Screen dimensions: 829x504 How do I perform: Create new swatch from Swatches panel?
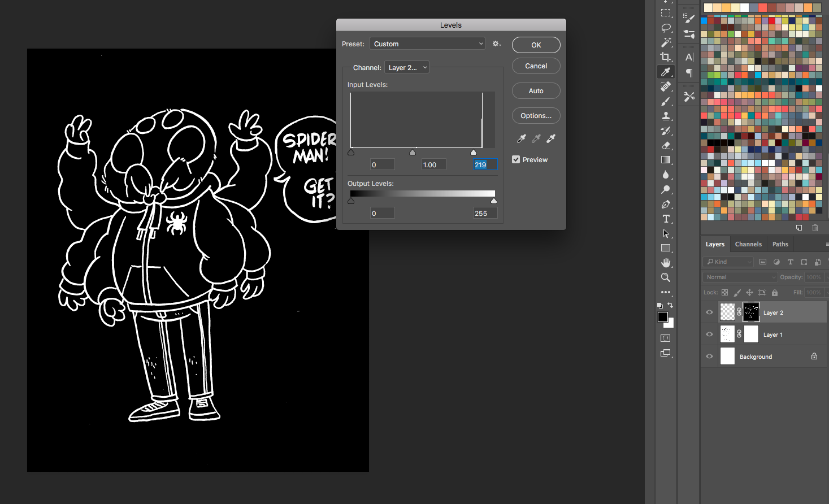[x=799, y=228]
